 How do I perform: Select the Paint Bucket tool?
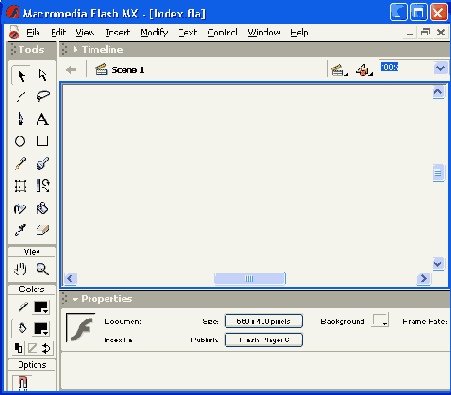coord(43,208)
